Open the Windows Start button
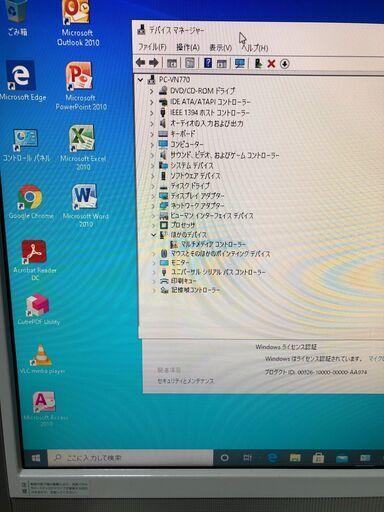The width and height of the screenshot is (384, 512). (36, 458)
